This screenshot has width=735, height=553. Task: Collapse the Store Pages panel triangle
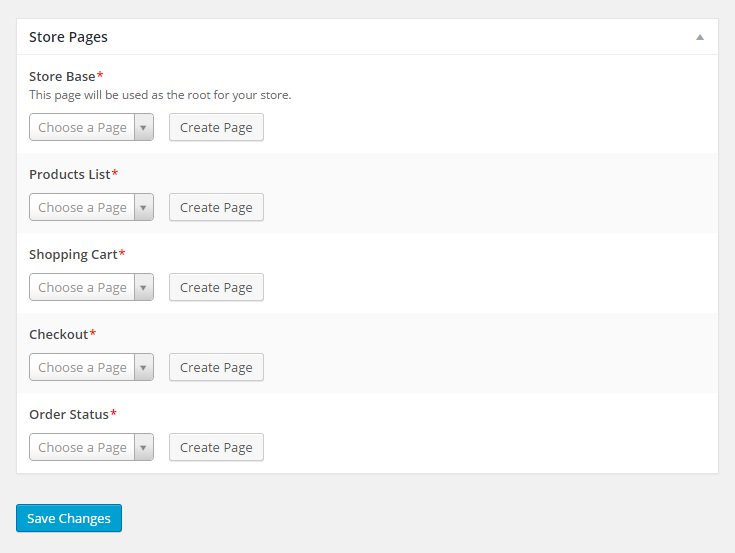click(x=700, y=37)
